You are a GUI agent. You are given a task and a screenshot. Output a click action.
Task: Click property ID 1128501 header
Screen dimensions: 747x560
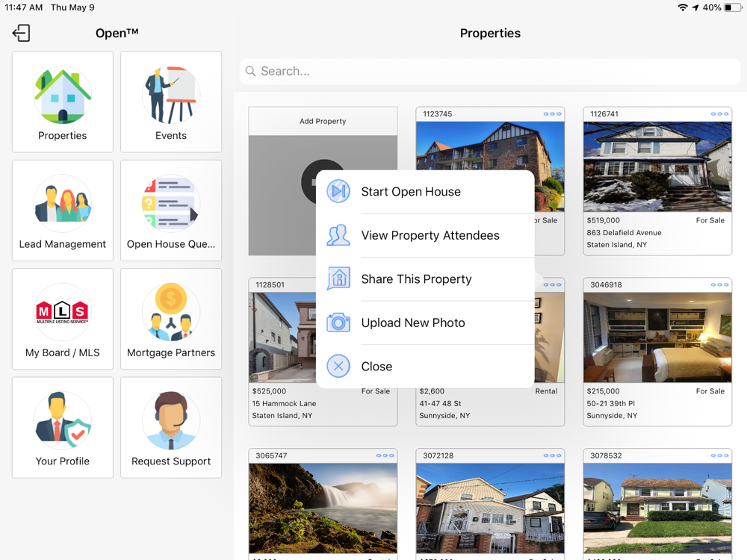[x=270, y=284]
